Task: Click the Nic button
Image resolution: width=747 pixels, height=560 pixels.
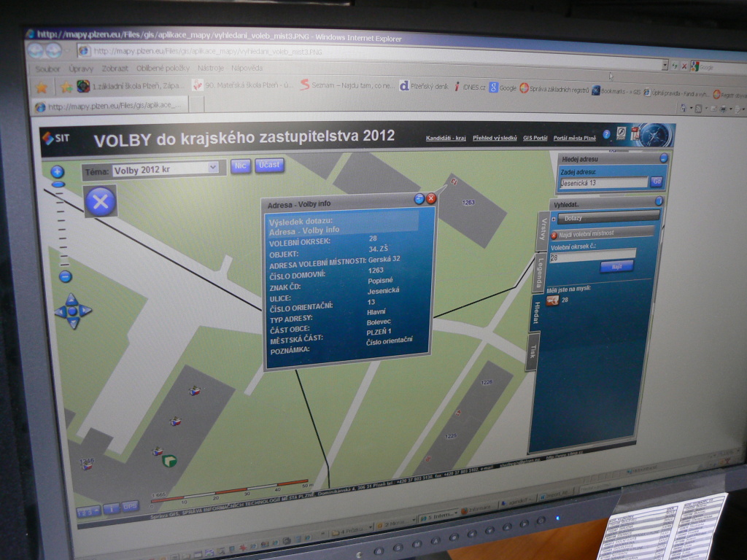Action: 241,166
